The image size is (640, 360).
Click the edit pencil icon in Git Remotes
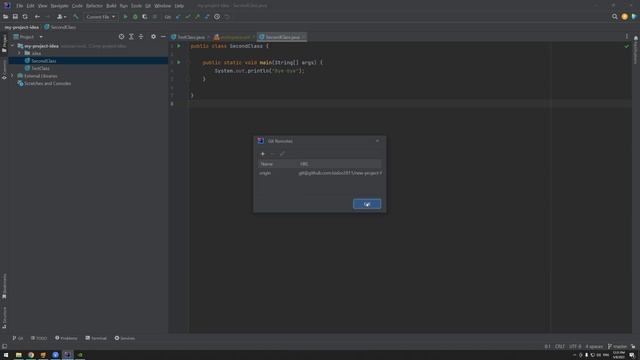coord(282,154)
